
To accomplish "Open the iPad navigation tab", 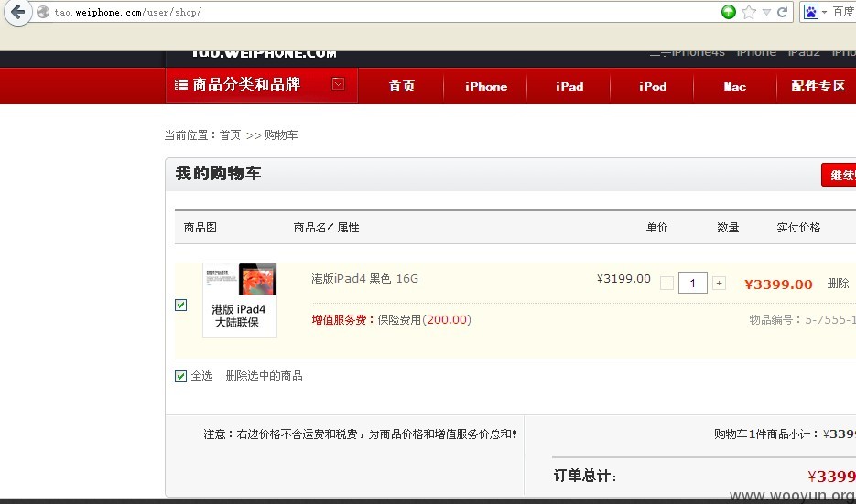I will click(x=569, y=86).
